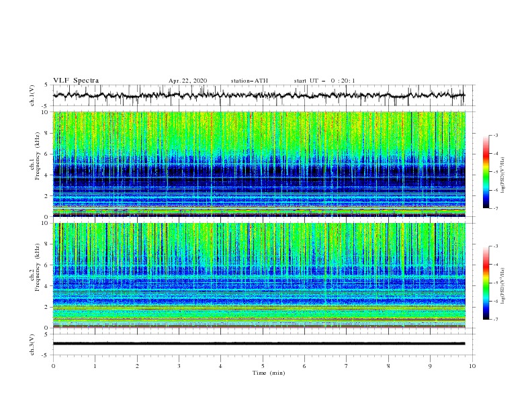
Task: Click inside the ch.2 spectrogram panel
Action: (259, 275)
